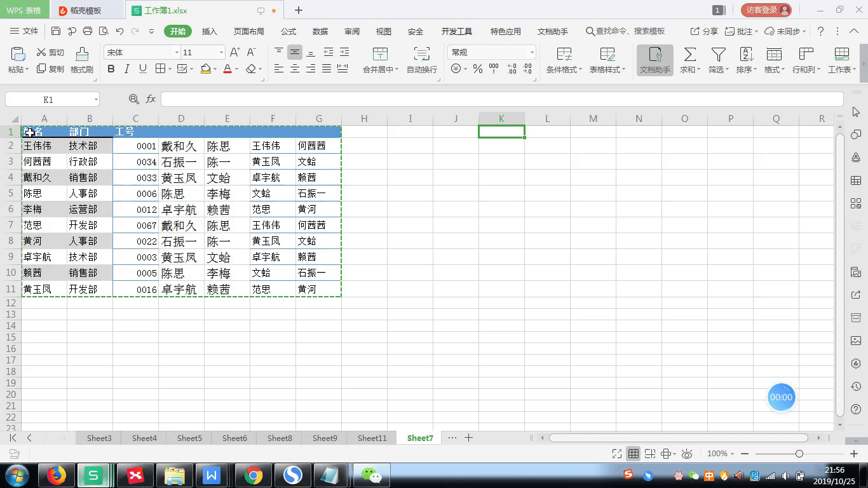
Task: Open the font name dropdown (宋体)
Action: [x=142, y=53]
